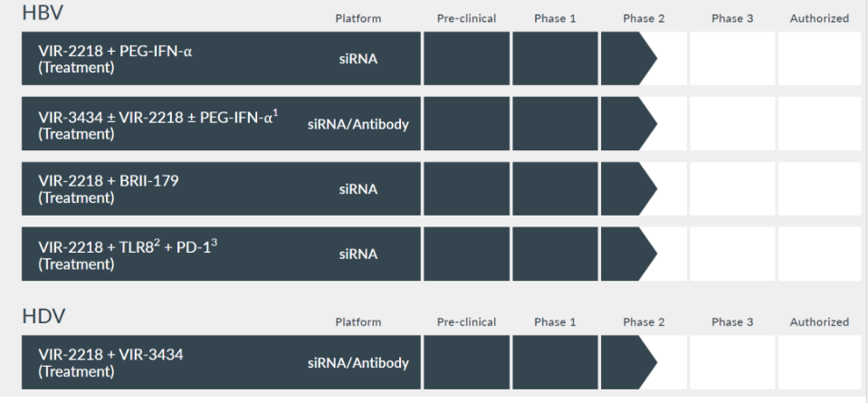The width and height of the screenshot is (868, 403).
Task: Click the Phase 2 arrow for BRII-179 row
Action: coord(627,188)
